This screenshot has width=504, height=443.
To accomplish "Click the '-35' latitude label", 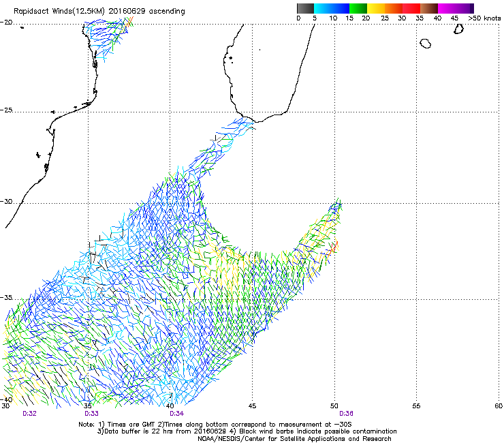I will coord(7,298).
